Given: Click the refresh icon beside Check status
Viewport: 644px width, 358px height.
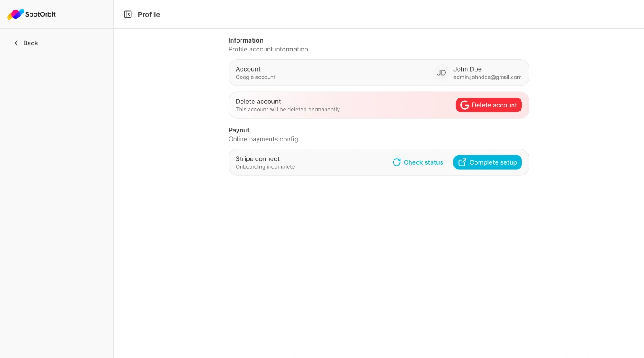Looking at the screenshot, I should (397, 162).
